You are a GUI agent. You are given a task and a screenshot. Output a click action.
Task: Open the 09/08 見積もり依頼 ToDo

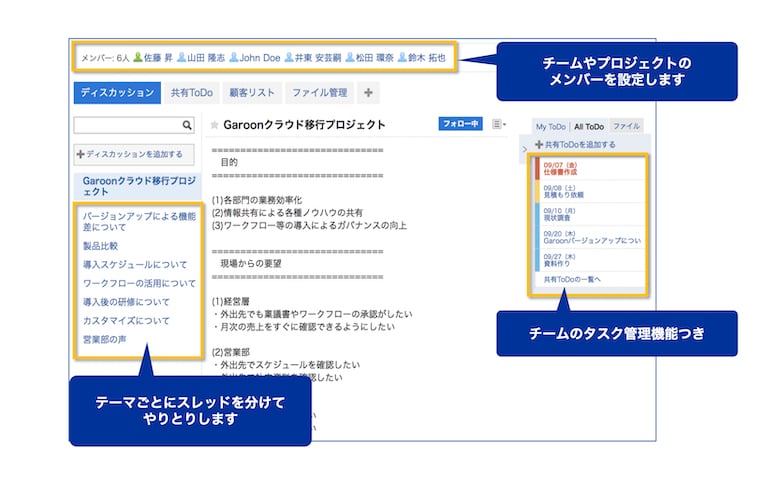(x=590, y=192)
